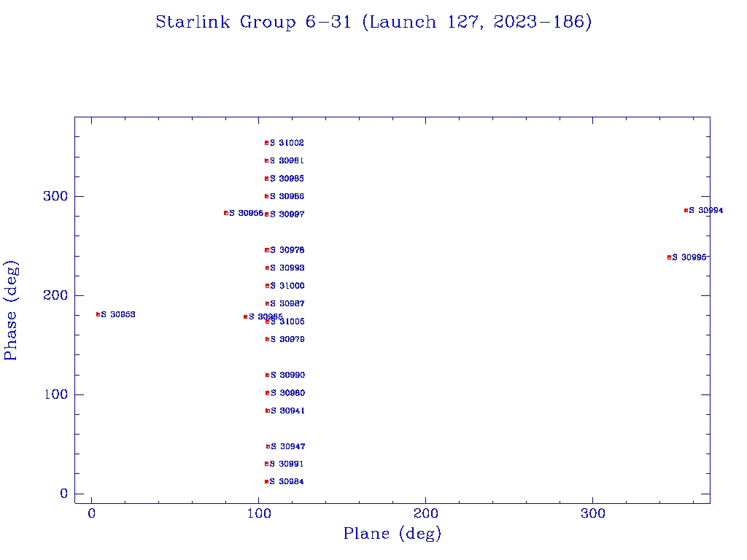The image size is (747, 560).
Task: Click the "0" tick on the Phase axis
Action: click(64, 494)
